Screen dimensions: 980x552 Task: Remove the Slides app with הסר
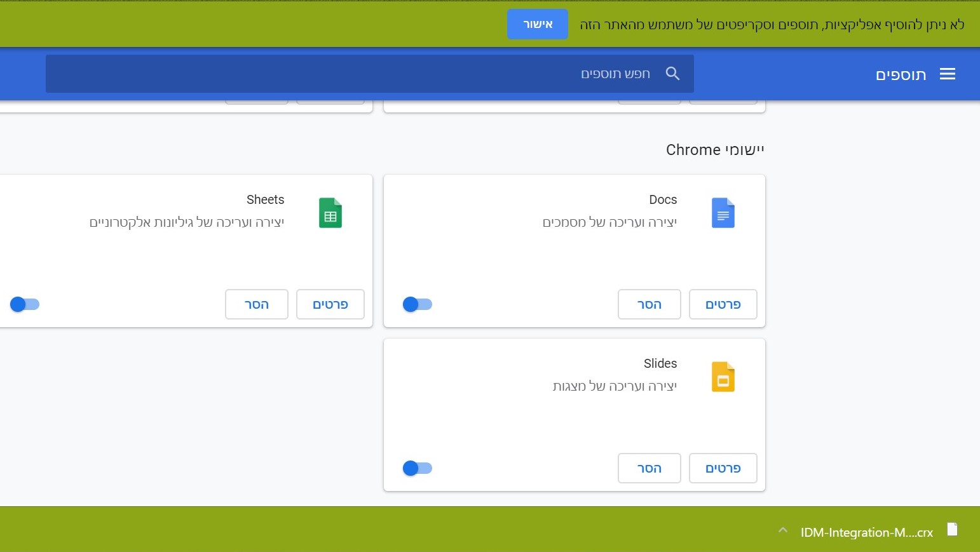point(650,468)
